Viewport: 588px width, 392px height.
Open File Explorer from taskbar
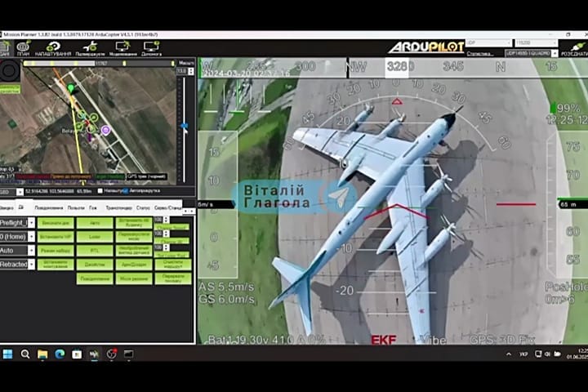[42, 354]
